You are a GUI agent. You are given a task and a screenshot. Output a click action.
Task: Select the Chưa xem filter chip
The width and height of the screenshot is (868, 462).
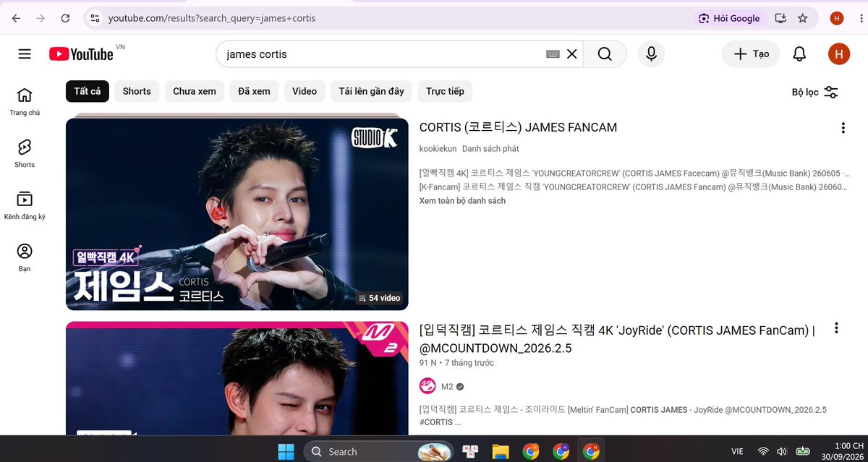195,91
